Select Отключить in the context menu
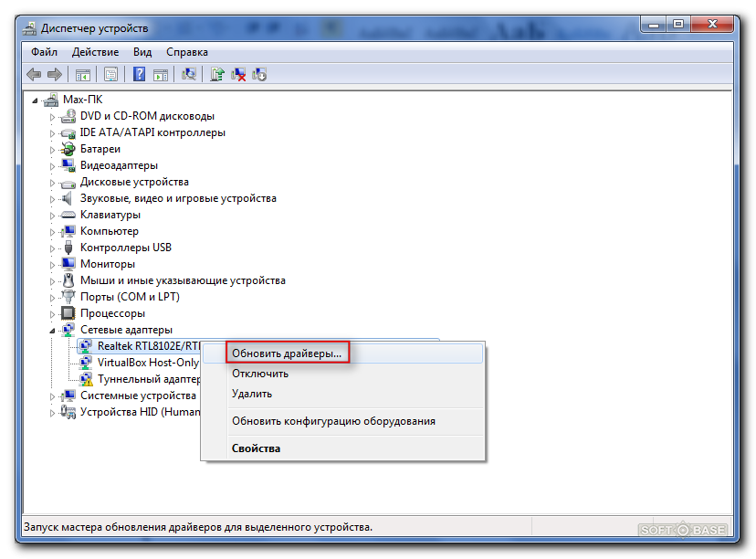 [x=260, y=374]
